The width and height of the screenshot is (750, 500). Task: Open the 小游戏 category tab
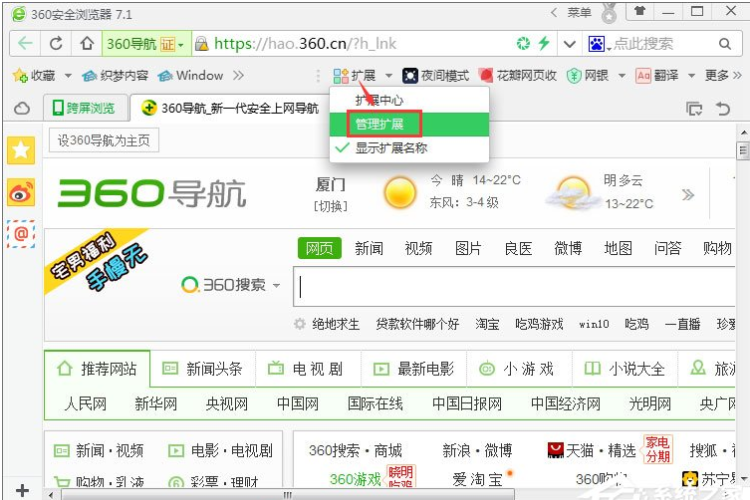tap(519, 369)
